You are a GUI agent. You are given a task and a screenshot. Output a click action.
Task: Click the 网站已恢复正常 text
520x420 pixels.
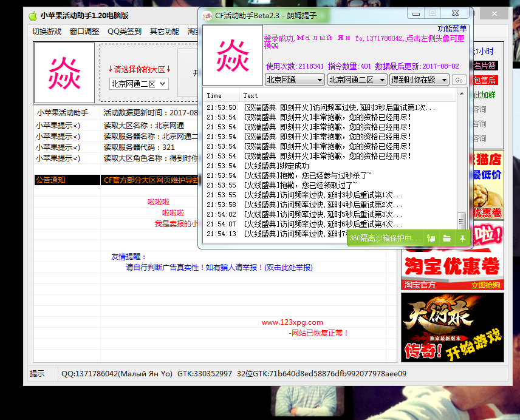(319, 333)
